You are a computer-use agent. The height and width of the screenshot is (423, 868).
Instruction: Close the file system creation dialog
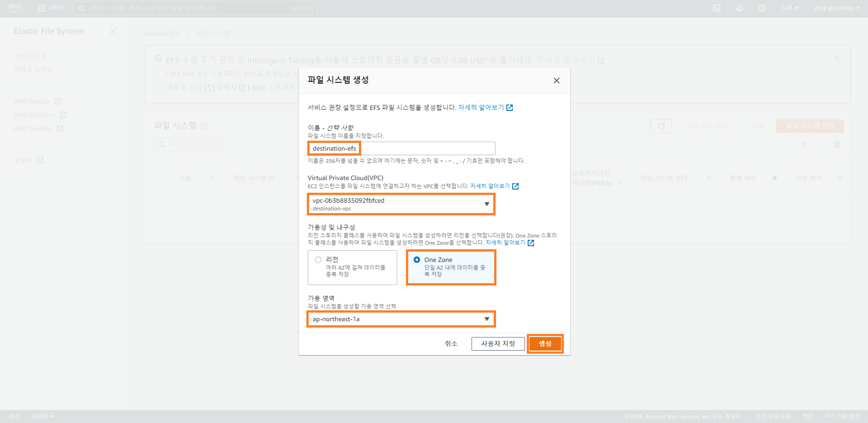point(557,81)
